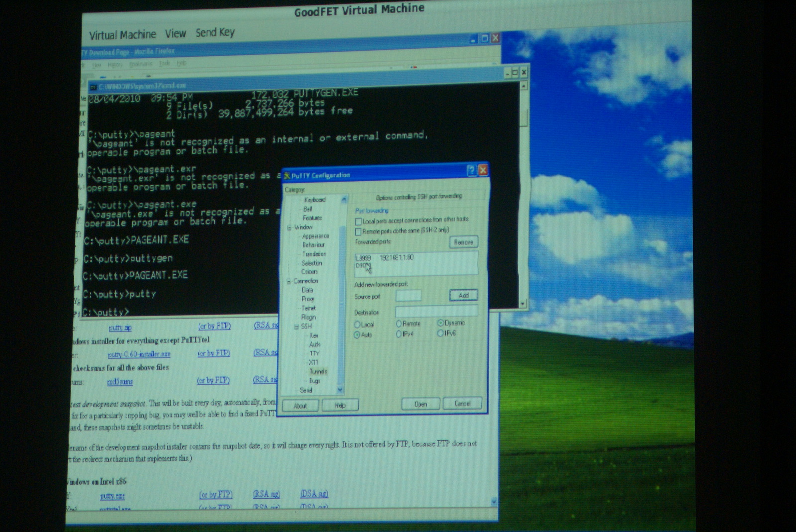Click the Source port input field
The image size is (796, 532).
click(x=408, y=296)
